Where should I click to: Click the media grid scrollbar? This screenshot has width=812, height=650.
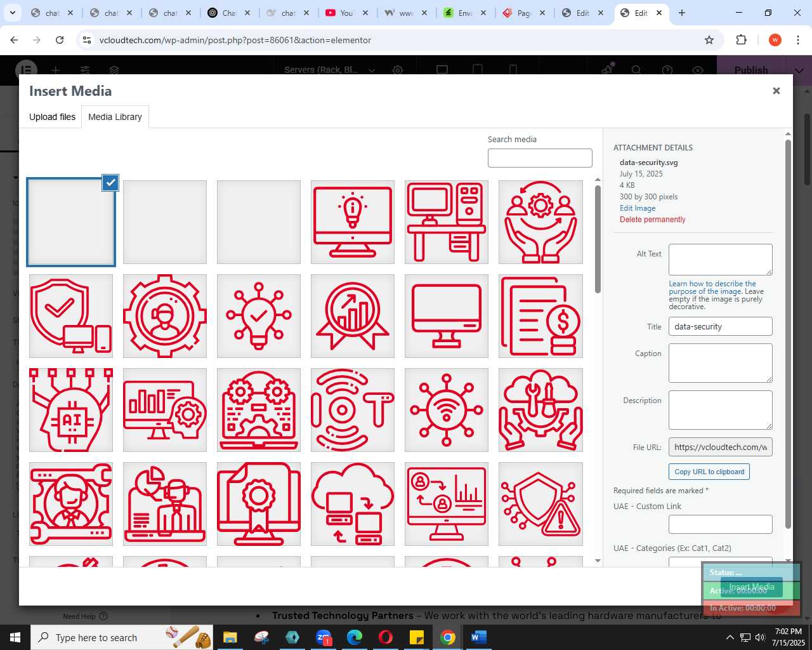pos(598,240)
